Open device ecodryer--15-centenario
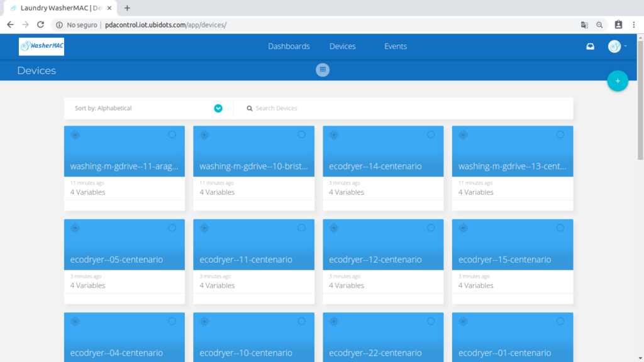The image size is (644, 362). coord(504,260)
